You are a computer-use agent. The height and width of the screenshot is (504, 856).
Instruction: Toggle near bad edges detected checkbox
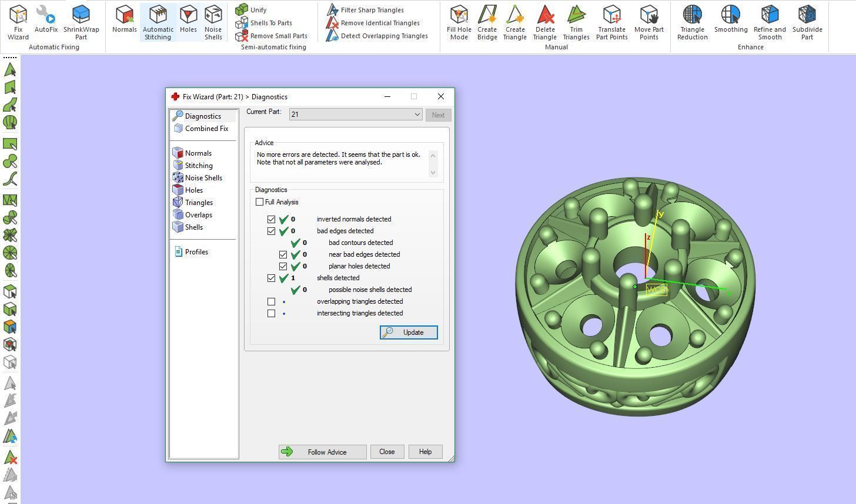[283, 254]
